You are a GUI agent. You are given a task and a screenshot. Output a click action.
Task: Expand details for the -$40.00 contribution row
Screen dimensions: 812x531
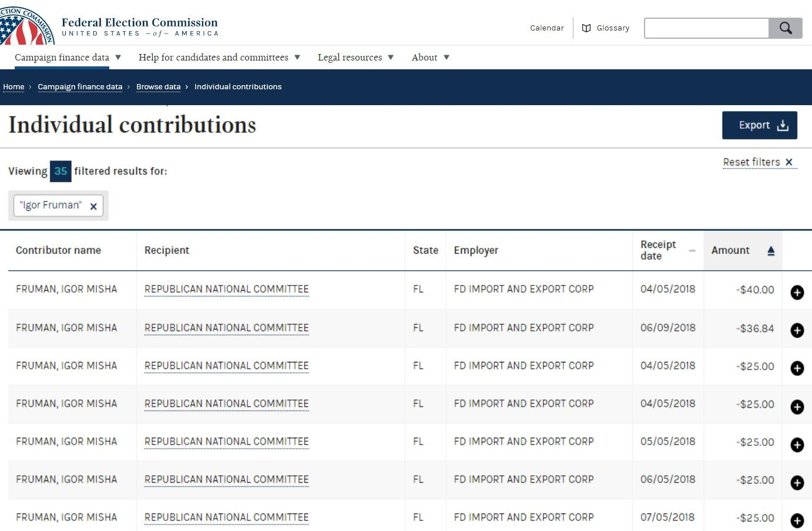(x=797, y=292)
